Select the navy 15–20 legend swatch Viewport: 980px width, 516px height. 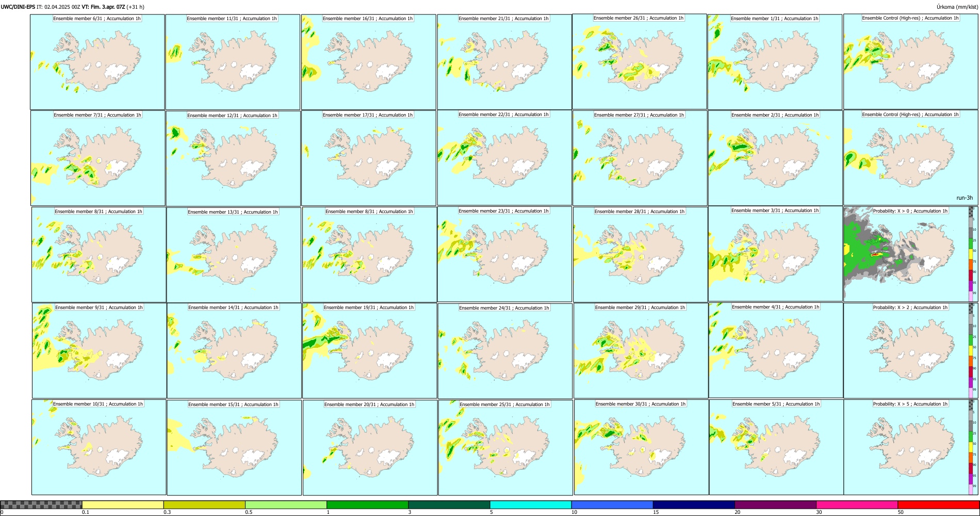(694, 505)
